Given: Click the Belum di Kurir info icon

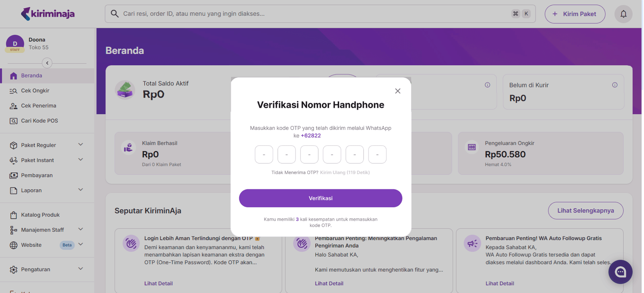Looking at the screenshot, I should pos(614,85).
